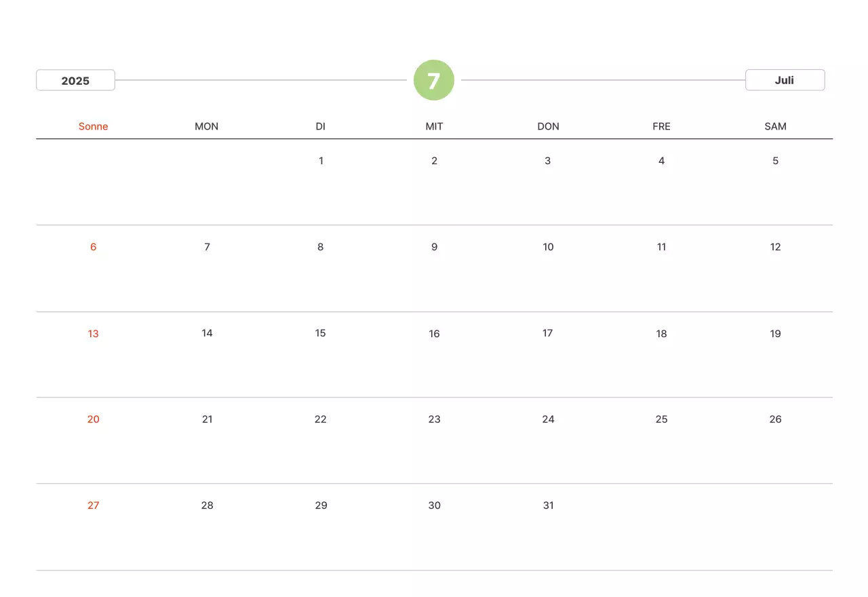This screenshot has height=597, width=868.
Task: Click the green month number 7 circle
Action: [x=434, y=80]
